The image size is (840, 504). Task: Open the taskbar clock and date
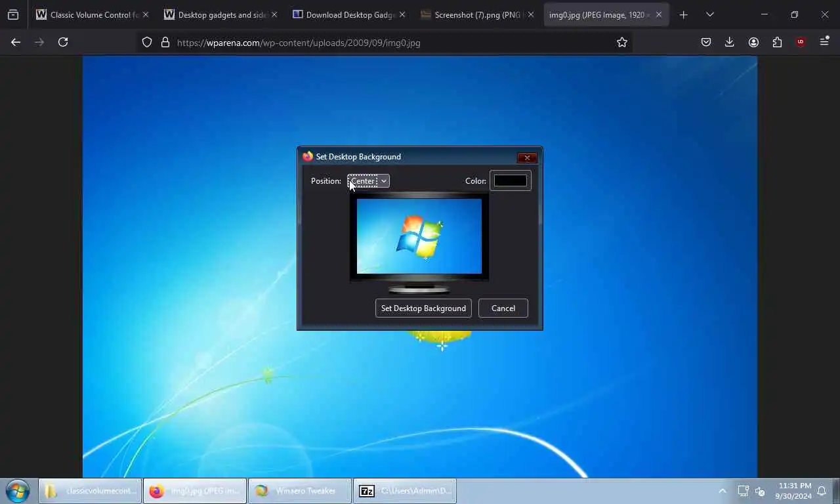click(793, 491)
